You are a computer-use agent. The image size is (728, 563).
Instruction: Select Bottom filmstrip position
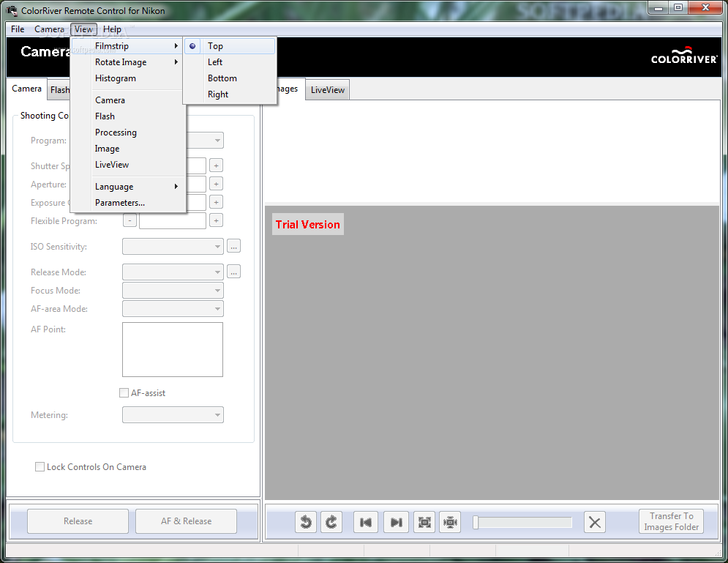pyautogui.click(x=230, y=78)
